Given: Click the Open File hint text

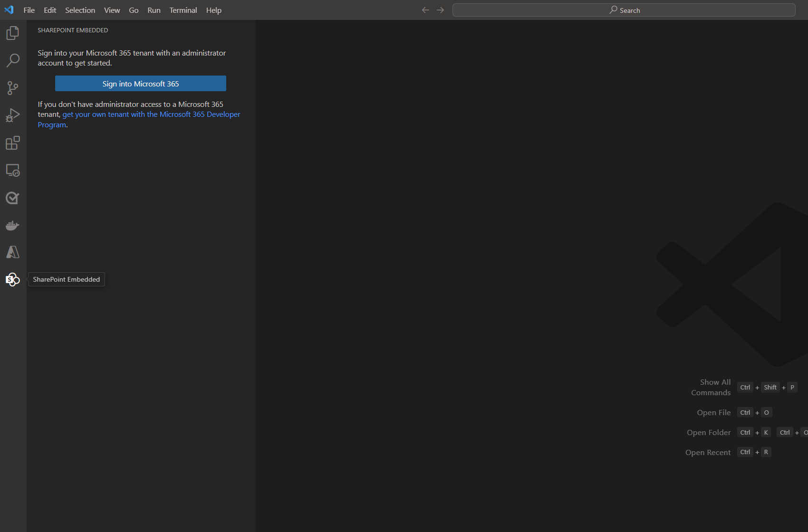Looking at the screenshot, I should coord(714,412).
